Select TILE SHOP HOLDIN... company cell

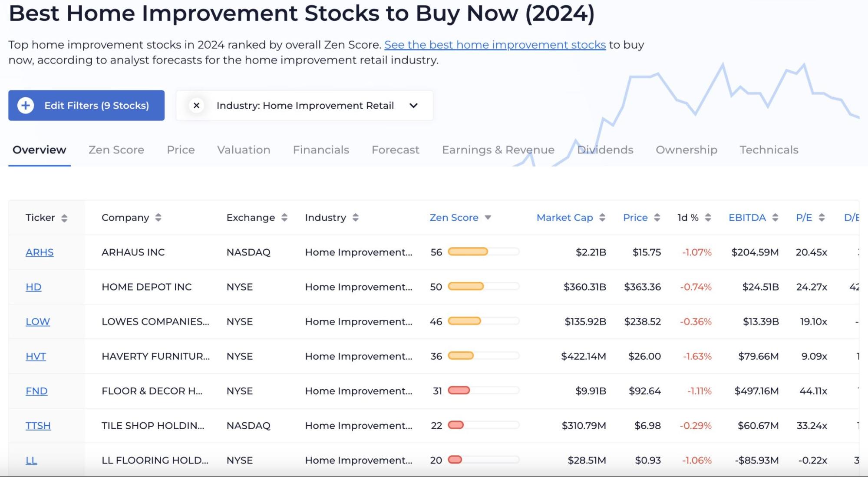pyautogui.click(x=153, y=426)
